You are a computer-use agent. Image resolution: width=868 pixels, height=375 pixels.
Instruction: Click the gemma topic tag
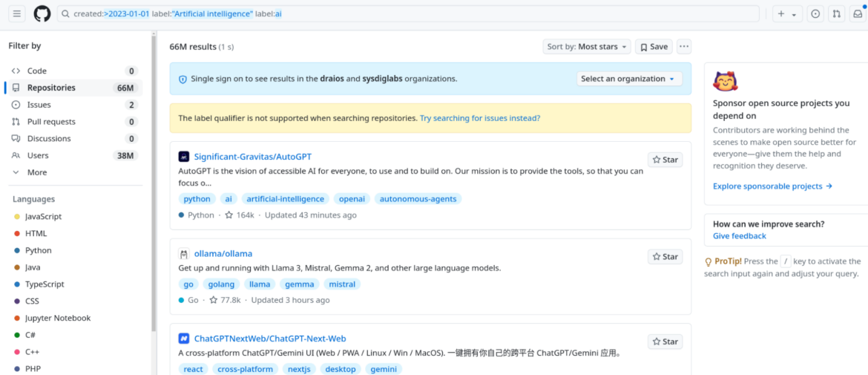click(x=300, y=284)
